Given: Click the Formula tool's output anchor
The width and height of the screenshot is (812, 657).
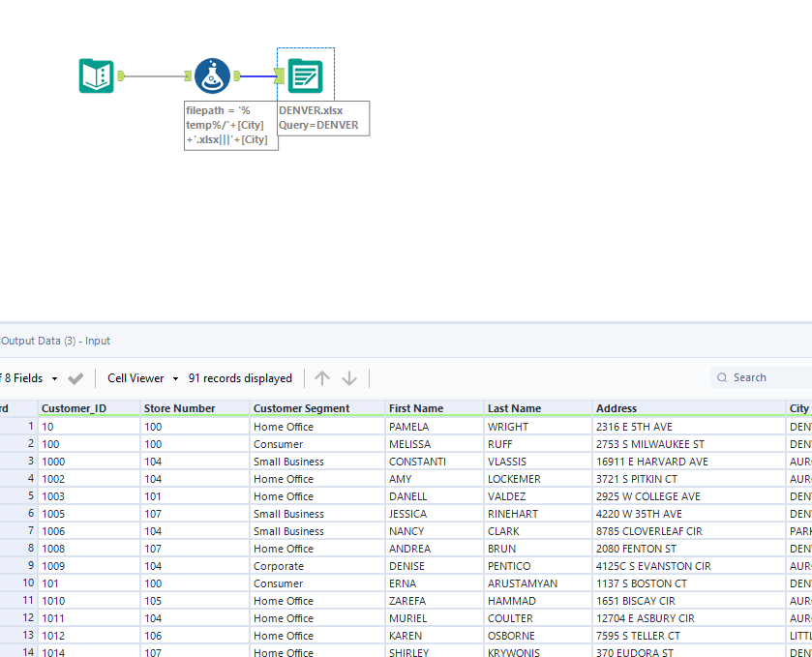Looking at the screenshot, I should 236,75.
